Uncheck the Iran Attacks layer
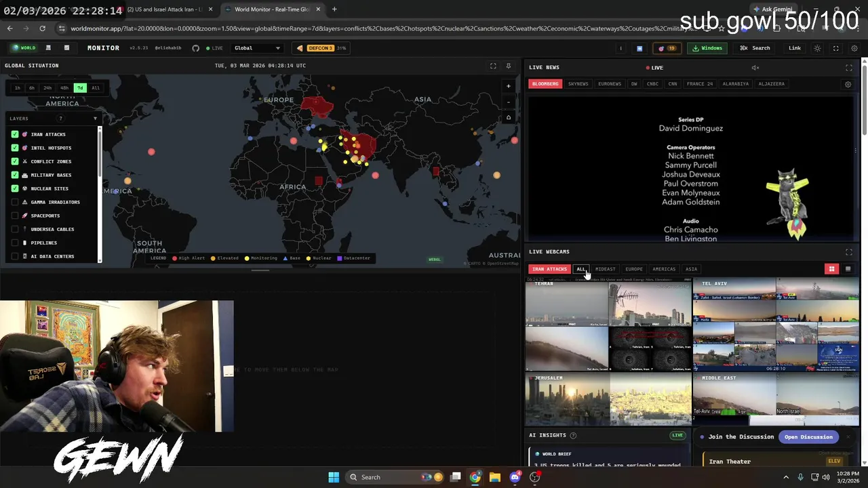Viewport: 868px width, 488px height. point(15,134)
